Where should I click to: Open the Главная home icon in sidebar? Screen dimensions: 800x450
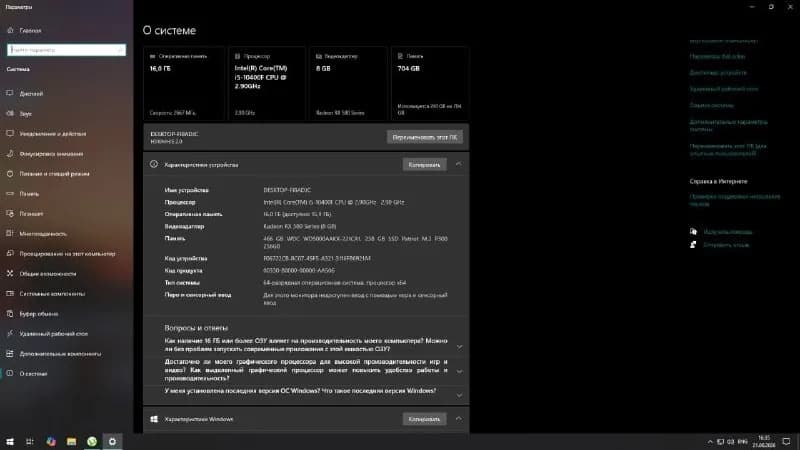[x=10, y=31]
